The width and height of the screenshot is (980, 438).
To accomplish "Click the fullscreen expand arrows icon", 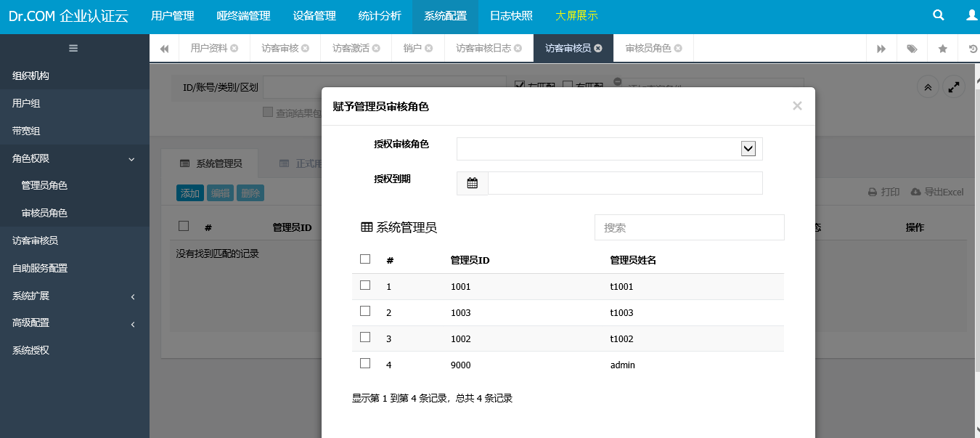I will [955, 87].
